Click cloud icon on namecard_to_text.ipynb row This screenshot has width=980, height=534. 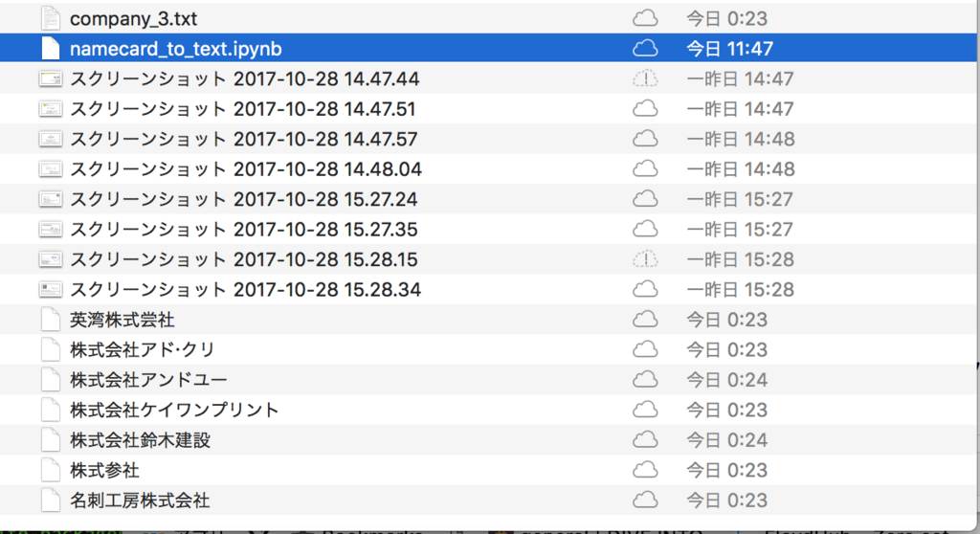[x=645, y=48]
